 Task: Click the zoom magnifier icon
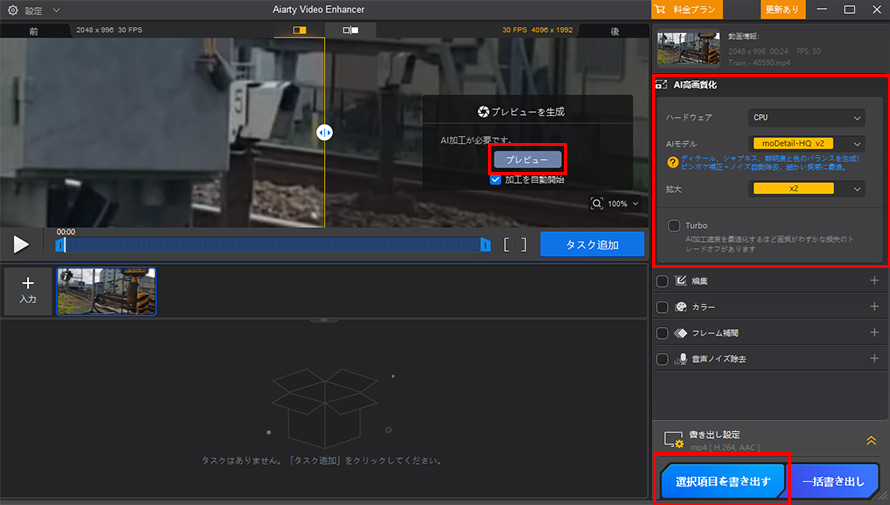pyautogui.click(x=597, y=204)
